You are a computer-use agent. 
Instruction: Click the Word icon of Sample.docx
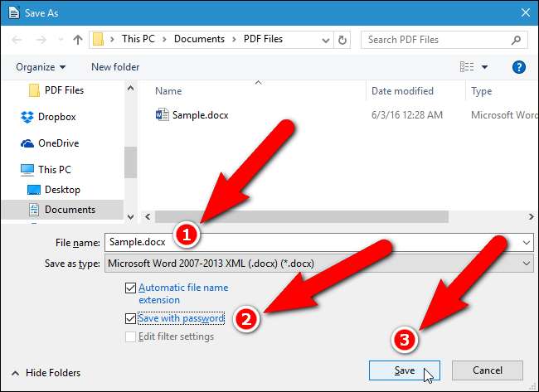click(163, 114)
